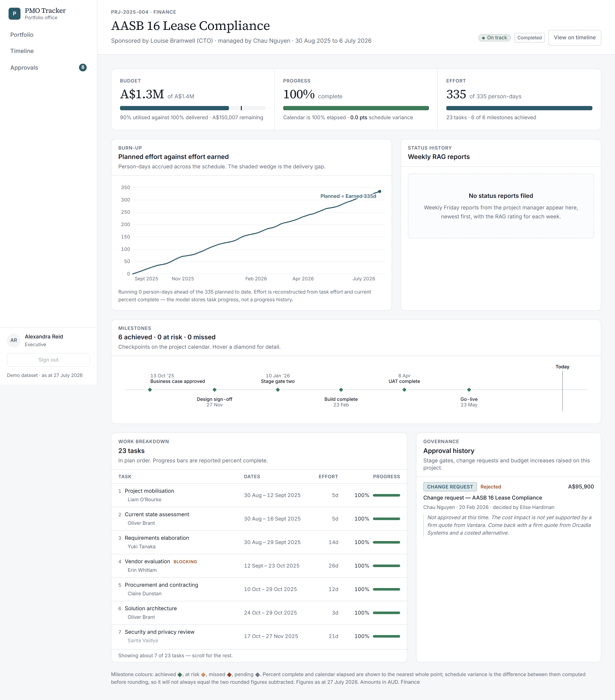The height and width of the screenshot is (700, 615).
Task: Click the pending grey diamond in legend
Action: 257,675
